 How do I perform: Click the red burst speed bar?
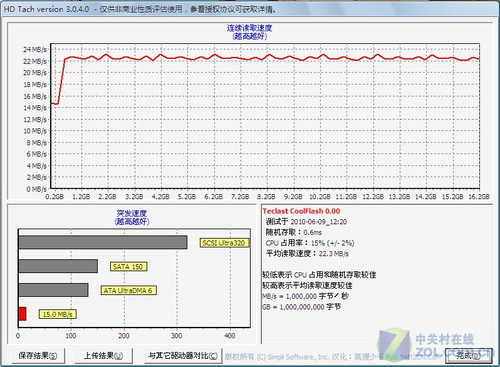22,314
